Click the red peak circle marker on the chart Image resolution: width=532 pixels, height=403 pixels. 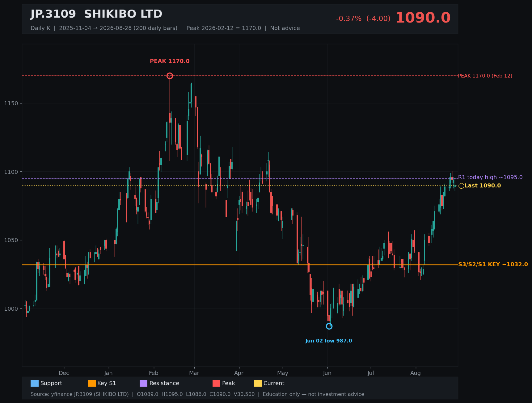tap(170, 76)
